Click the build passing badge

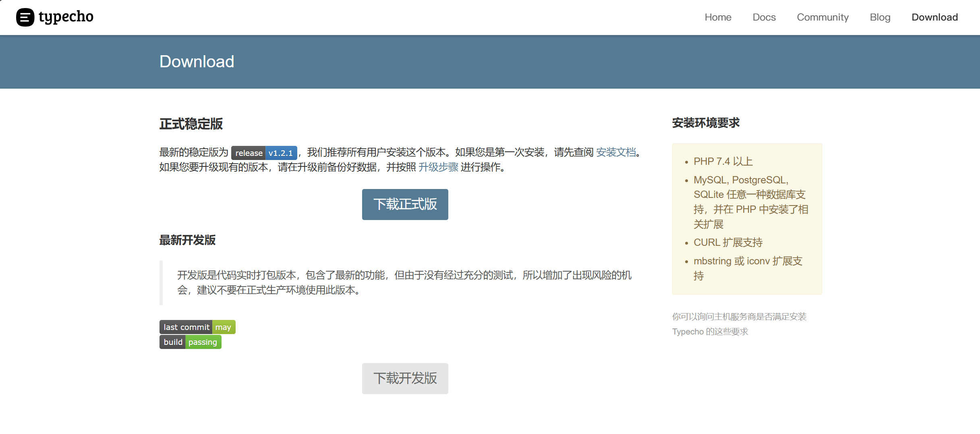190,342
